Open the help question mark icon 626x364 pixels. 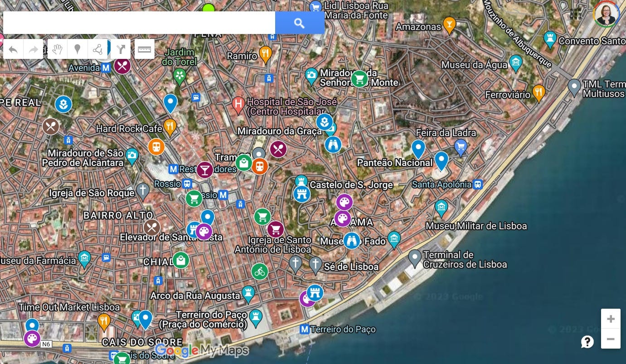point(587,341)
